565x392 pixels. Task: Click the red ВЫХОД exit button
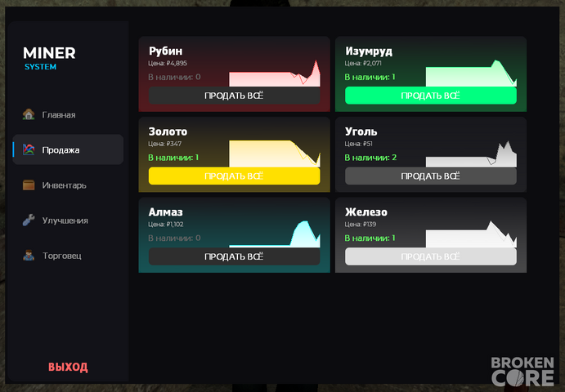tap(68, 367)
